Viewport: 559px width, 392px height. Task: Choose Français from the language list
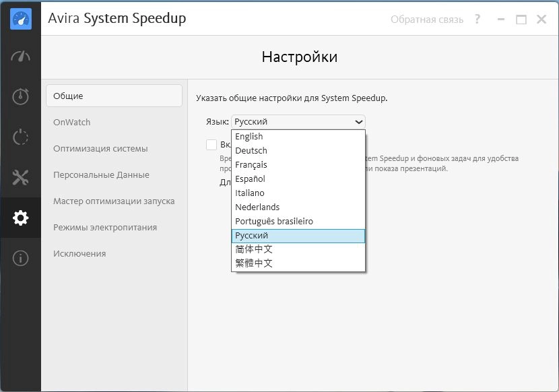click(x=298, y=165)
